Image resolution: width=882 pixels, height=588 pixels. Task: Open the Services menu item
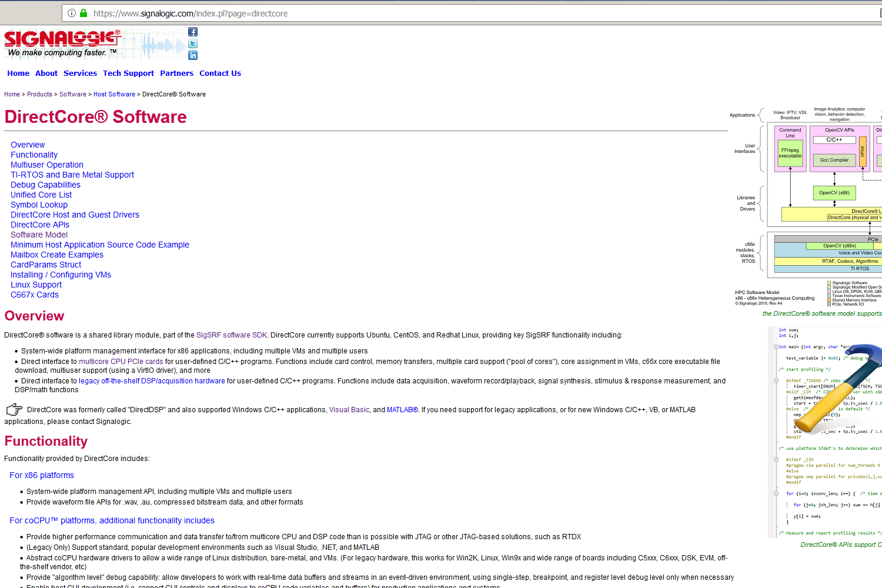click(x=80, y=73)
